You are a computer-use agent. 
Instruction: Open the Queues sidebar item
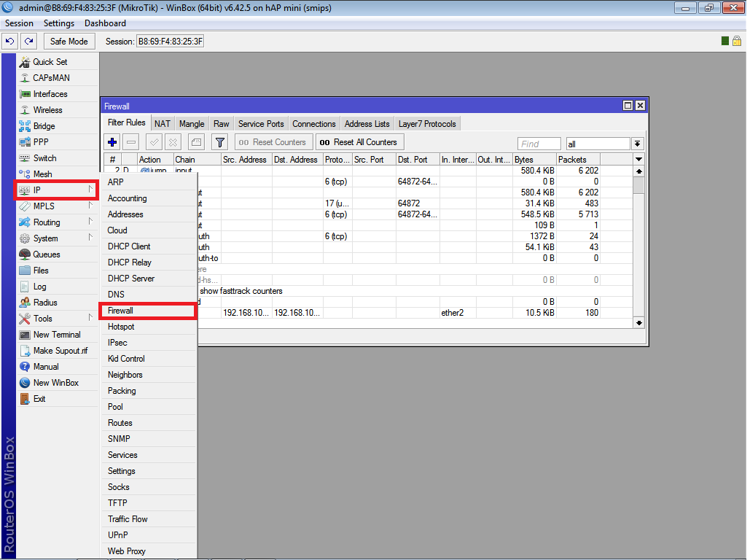pos(58,254)
